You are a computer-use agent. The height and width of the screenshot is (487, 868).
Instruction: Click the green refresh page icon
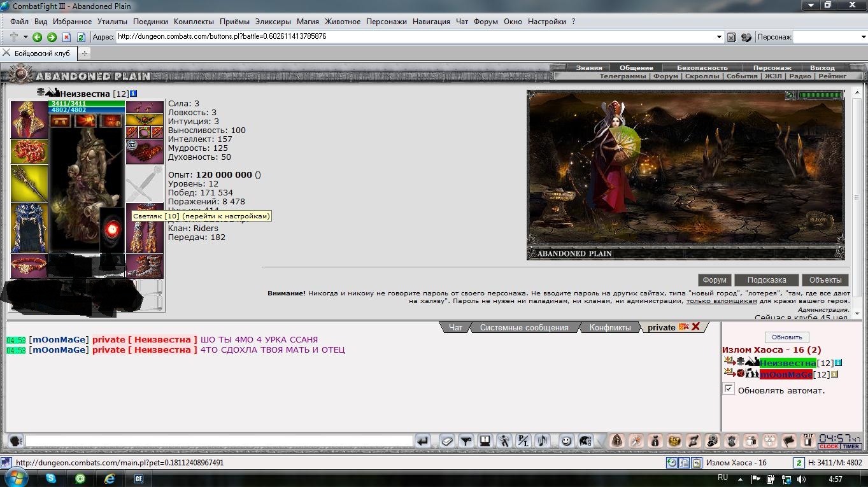coord(81,37)
